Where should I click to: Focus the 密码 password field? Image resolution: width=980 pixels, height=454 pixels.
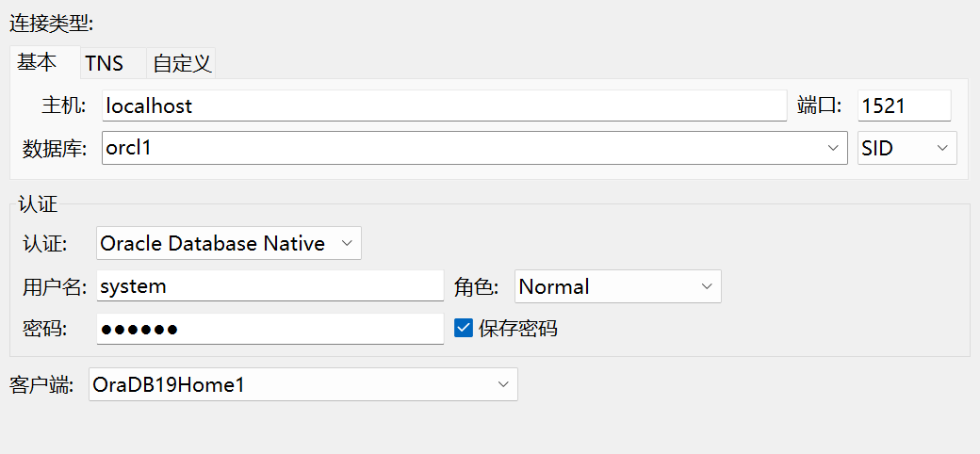coord(269,329)
